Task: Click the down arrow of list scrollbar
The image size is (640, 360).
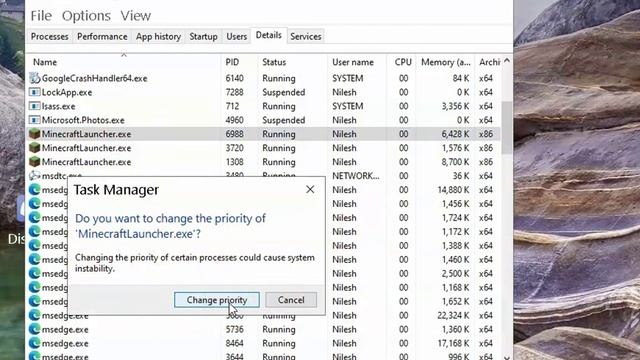Action: (x=507, y=357)
